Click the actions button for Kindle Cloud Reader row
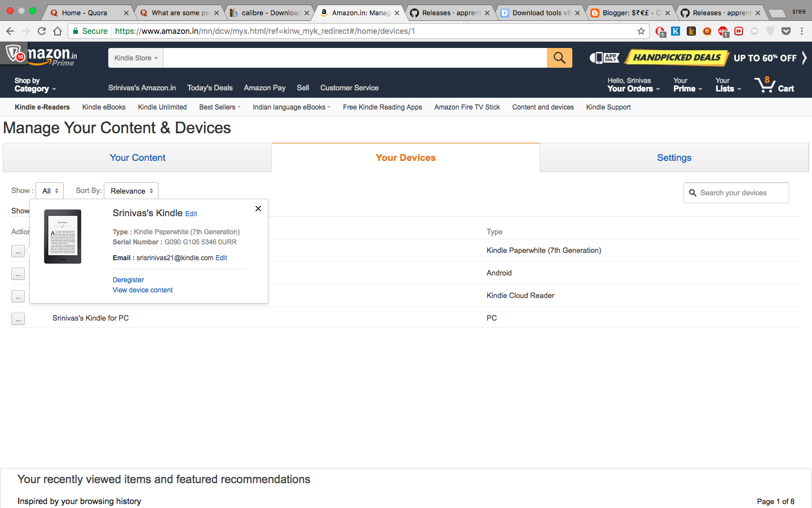Image resolution: width=812 pixels, height=508 pixels. click(18, 296)
